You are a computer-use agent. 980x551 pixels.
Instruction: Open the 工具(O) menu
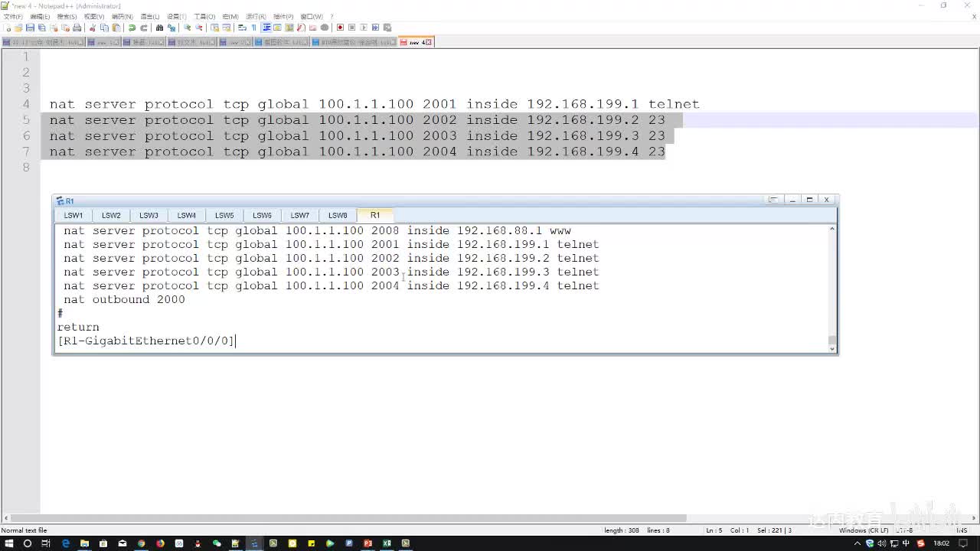pos(204,16)
